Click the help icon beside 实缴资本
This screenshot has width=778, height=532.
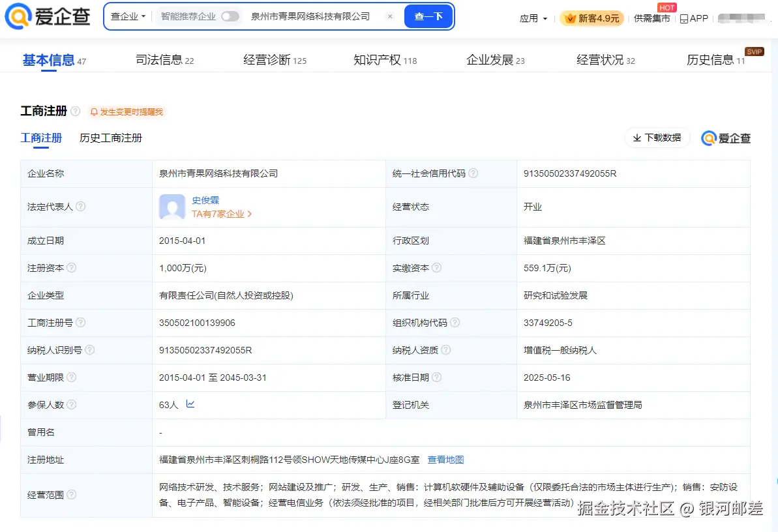click(437, 268)
